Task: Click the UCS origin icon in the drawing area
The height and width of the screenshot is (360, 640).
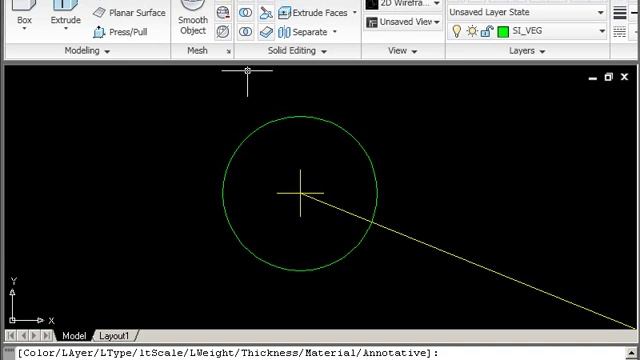Action: click(12, 320)
